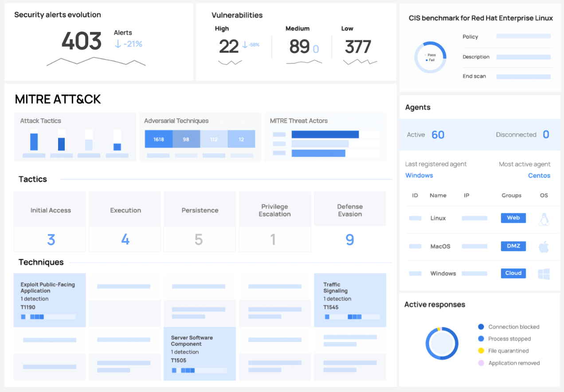
Task: Select the Defense Evasion tactic card
Action: pyautogui.click(x=350, y=221)
